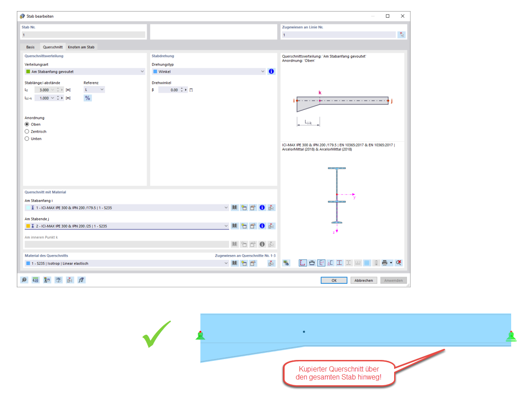Expand Material des Querschnitts dropdown
Image resolution: width=532 pixels, height=399 pixels.
coord(227,263)
